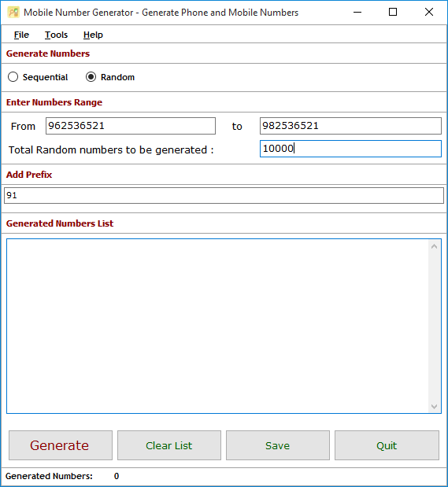
Task: Click the list scrollbar up arrow
Action: (x=435, y=246)
